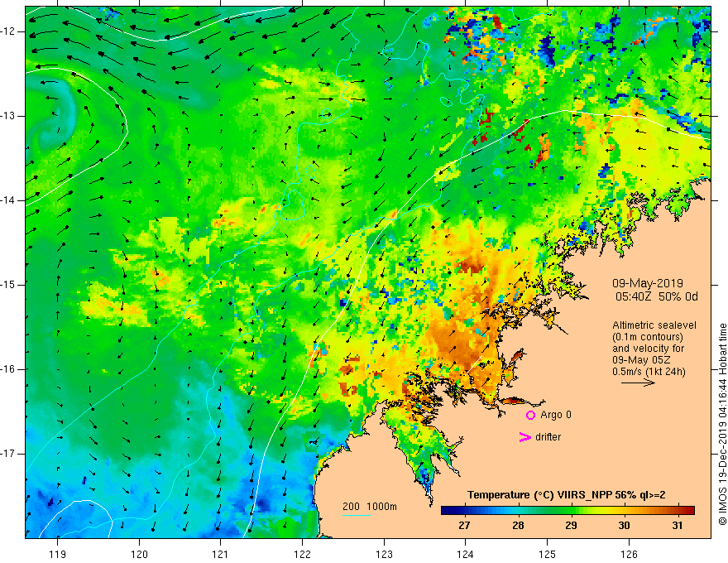Screen dimensions: 728x563
Task: Click the 30 tick on the color bar
Action: click(x=624, y=526)
